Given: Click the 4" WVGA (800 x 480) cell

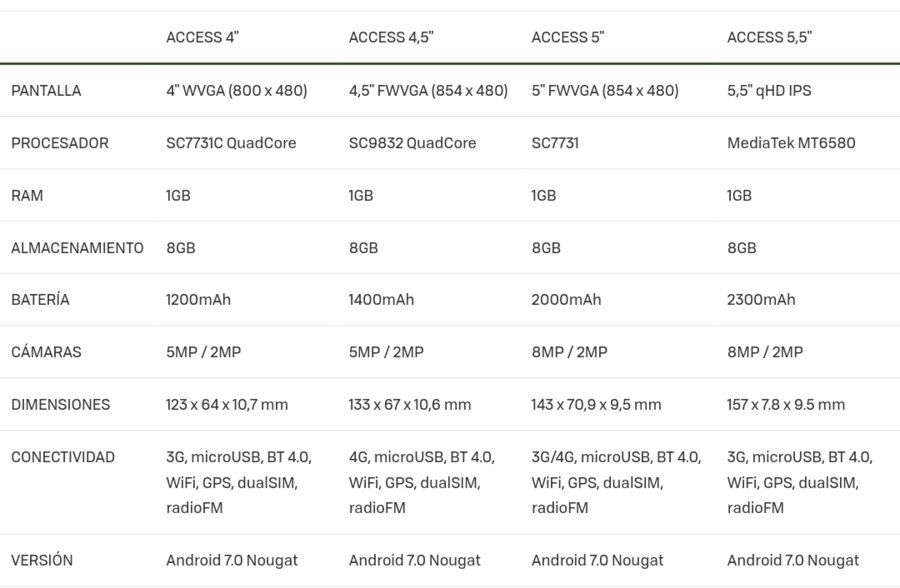Looking at the screenshot, I should click(236, 91).
